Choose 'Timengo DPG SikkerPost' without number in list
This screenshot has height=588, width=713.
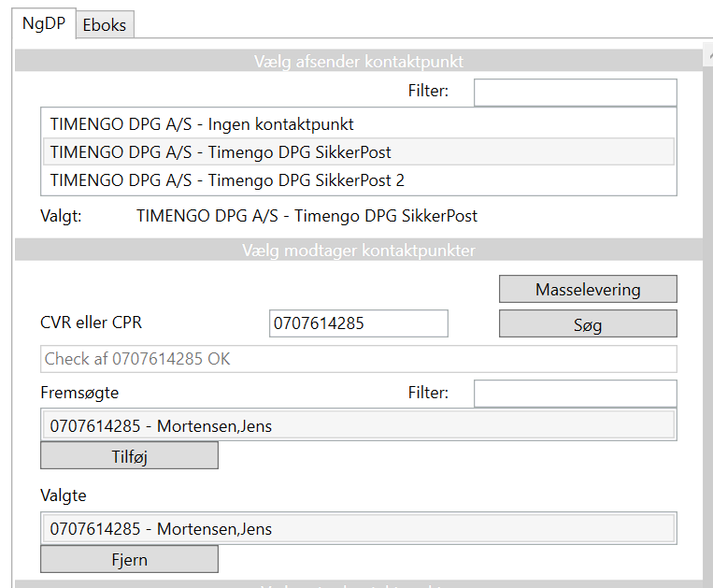coord(221,151)
